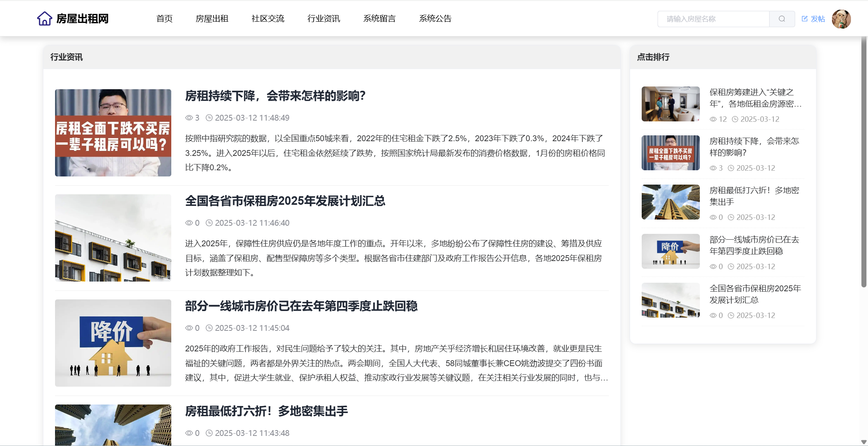This screenshot has width=868, height=446.
Task: Click the clock icon beside 11:46:40 timestamp
Action: click(x=209, y=223)
